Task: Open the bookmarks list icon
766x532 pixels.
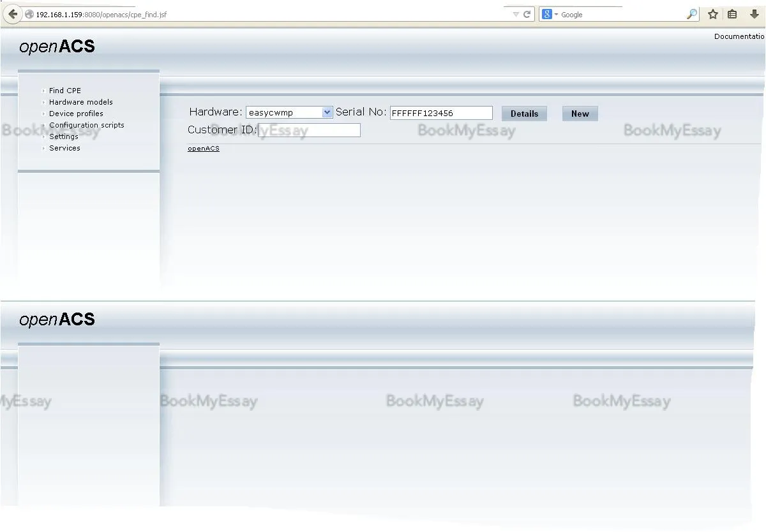Action: (732, 14)
